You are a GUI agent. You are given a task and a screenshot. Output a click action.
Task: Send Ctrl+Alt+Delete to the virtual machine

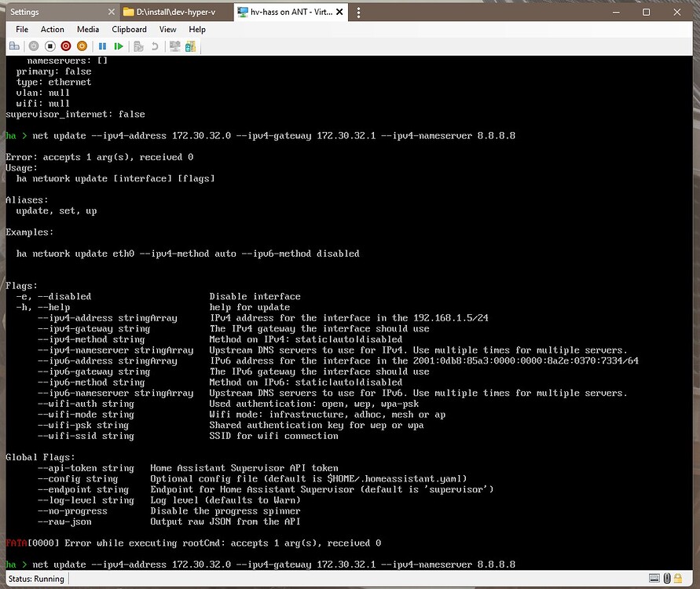14,46
